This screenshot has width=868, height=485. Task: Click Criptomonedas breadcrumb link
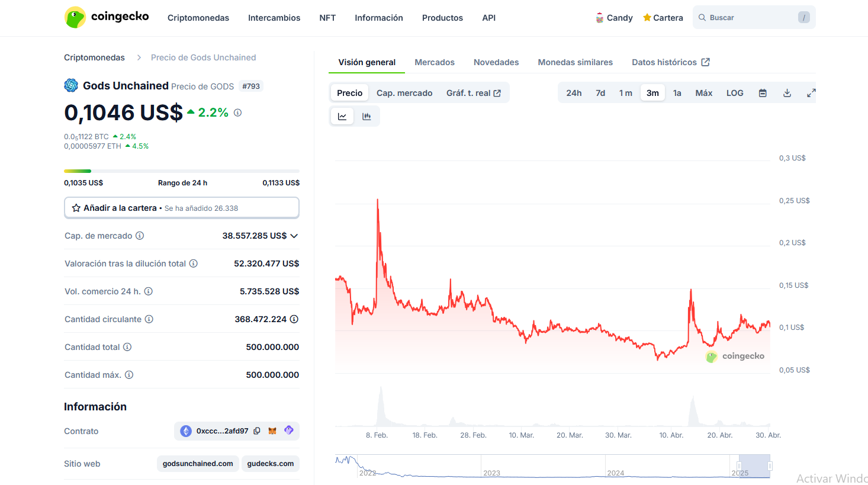point(94,57)
